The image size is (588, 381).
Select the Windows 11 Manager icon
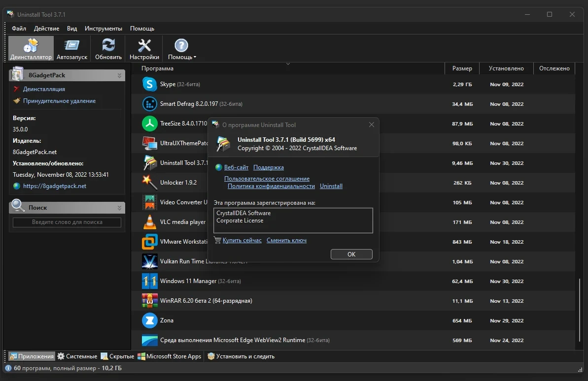coord(150,281)
